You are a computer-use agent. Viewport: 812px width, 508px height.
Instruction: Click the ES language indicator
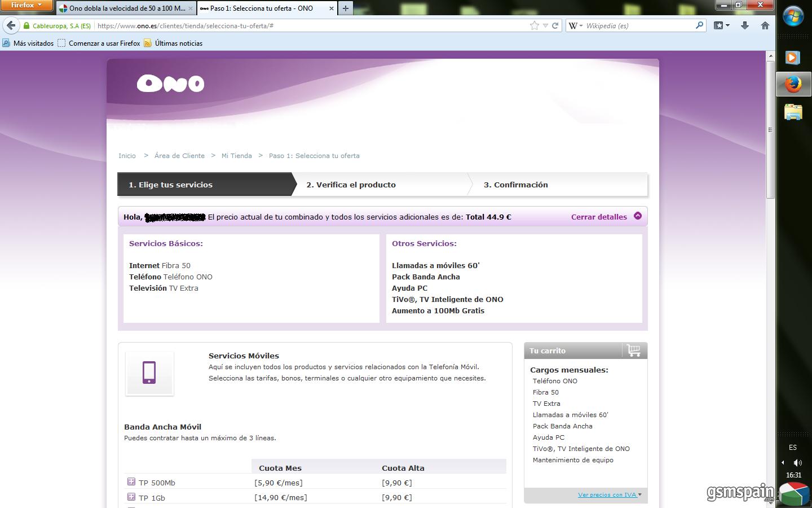(x=793, y=448)
